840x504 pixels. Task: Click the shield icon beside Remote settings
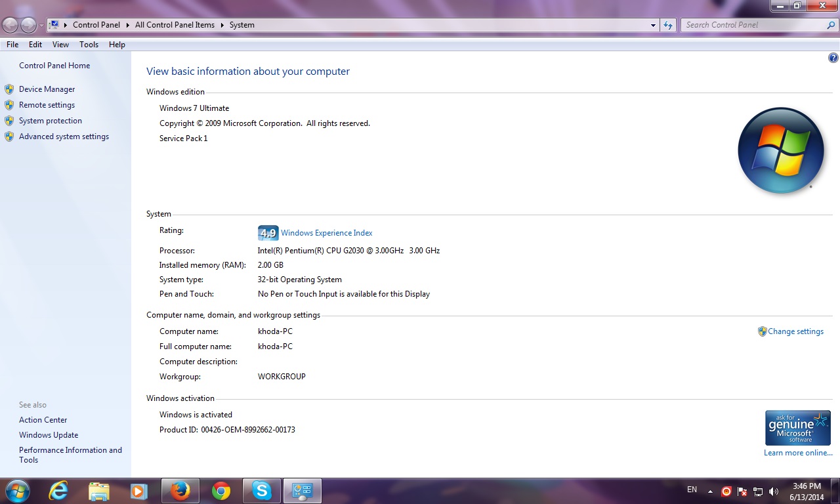pyautogui.click(x=9, y=105)
